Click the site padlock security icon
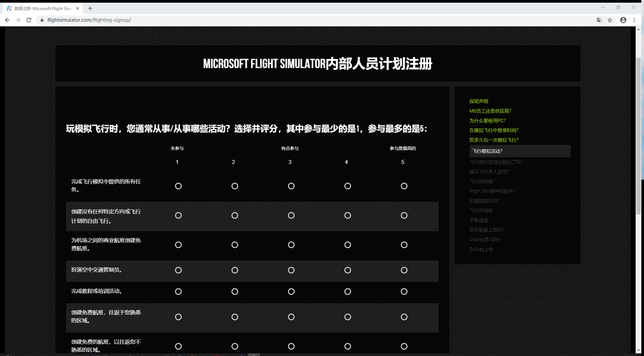Viewport: 644px width, 356px height. [x=42, y=20]
